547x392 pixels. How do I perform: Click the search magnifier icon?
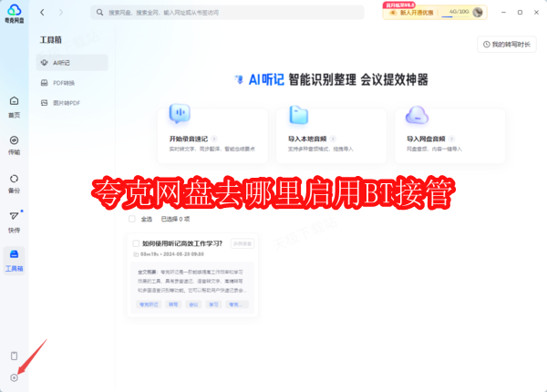click(99, 13)
